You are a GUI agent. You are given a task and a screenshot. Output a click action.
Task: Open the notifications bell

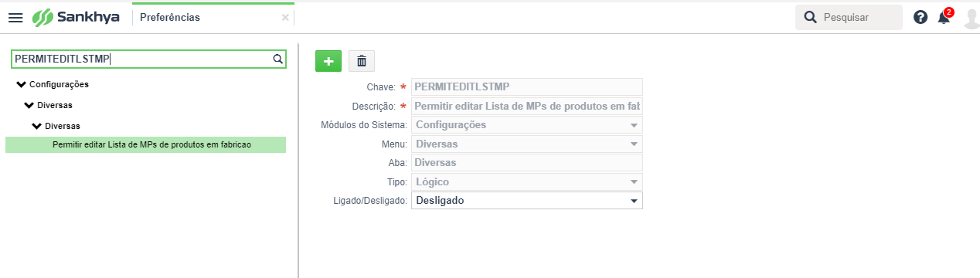[944, 17]
